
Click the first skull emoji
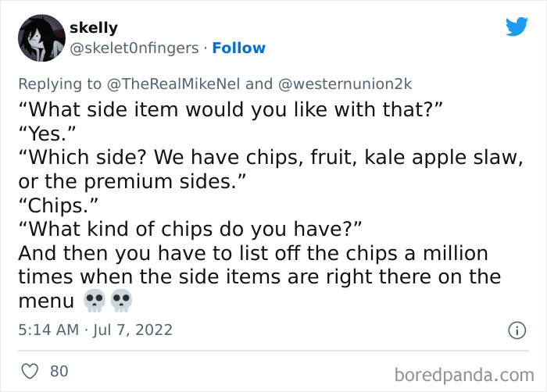(x=95, y=300)
